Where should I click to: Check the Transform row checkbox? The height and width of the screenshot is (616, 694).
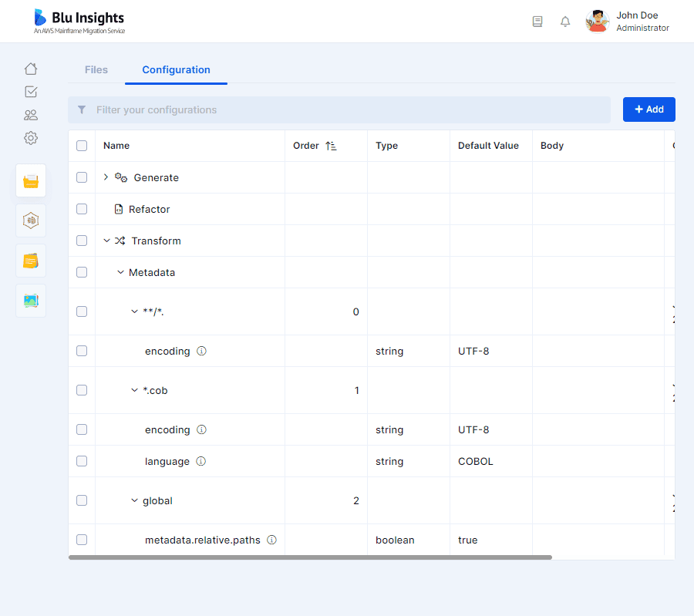click(82, 241)
